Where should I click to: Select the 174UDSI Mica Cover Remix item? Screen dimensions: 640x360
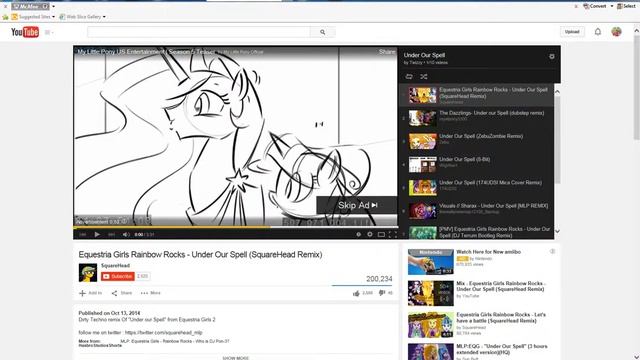pos(476,188)
